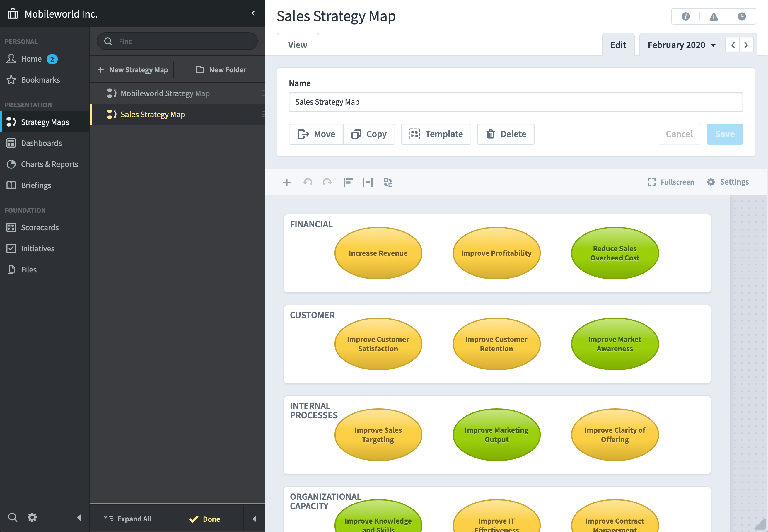Image resolution: width=768 pixels, height=532 pixels.
Task: Enter Fullscreen mode
Action: (x=671, y=182)
